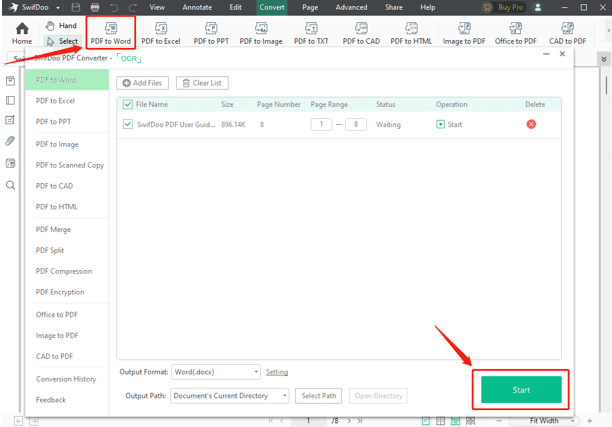The image size is (612, 427).
Task: Click the PDF to Word toolbar icon
Action: [110, 29]
